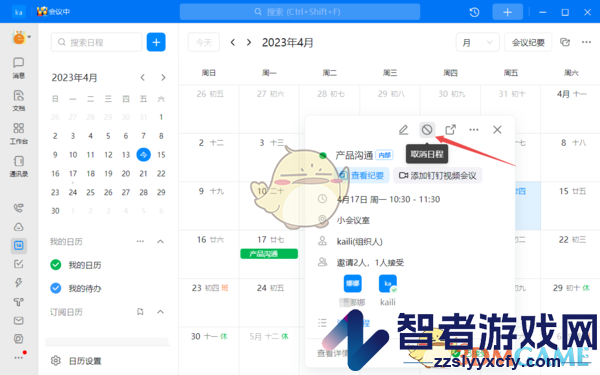Select April 22 cell in main calendar
This screenshot has height=375, width=600.
coord(570,254)
